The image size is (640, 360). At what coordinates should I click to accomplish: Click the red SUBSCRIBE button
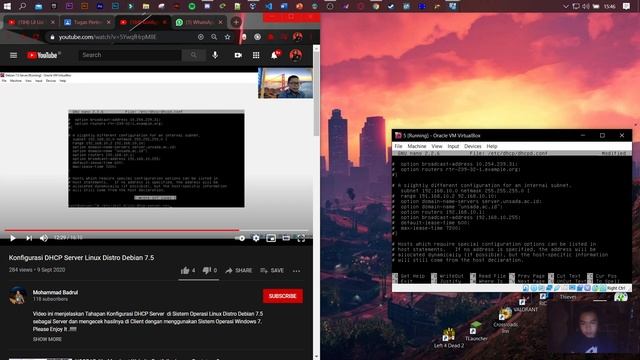[283, 296]
